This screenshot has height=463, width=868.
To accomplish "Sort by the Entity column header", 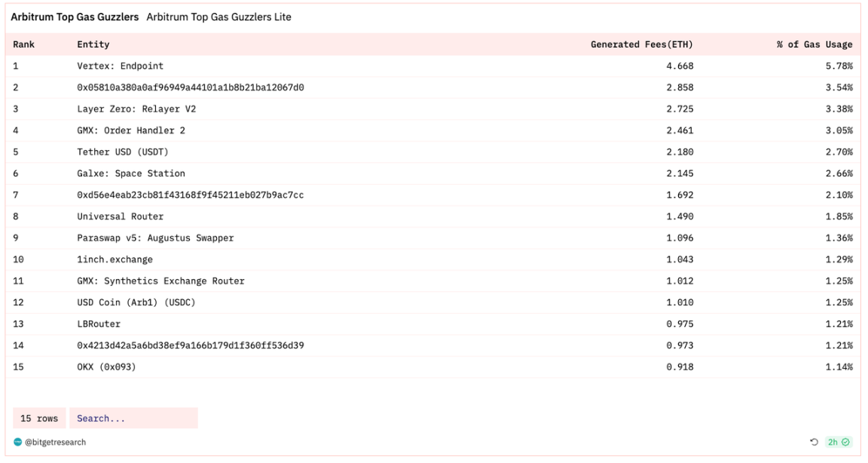I will [x=93, y=44].
